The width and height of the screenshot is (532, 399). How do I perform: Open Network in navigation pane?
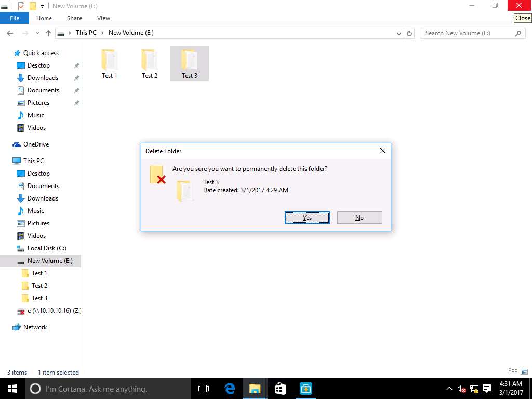click(35, 327)
